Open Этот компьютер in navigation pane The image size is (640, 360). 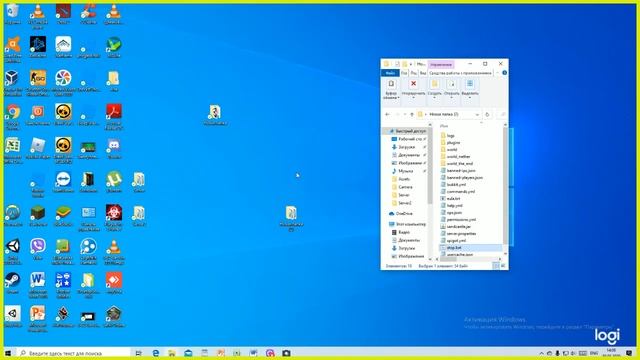coord(407,224)
